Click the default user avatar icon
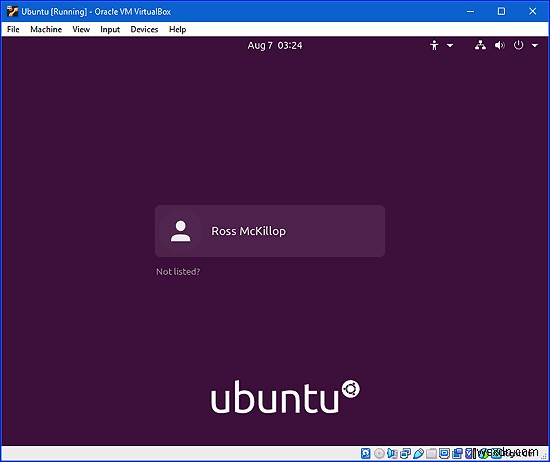 point(181,231)
